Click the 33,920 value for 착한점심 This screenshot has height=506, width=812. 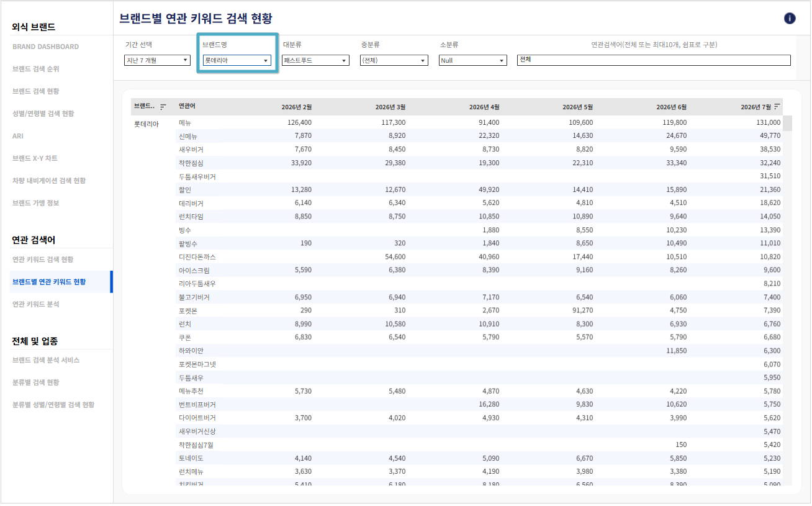(x=301, y=163)
